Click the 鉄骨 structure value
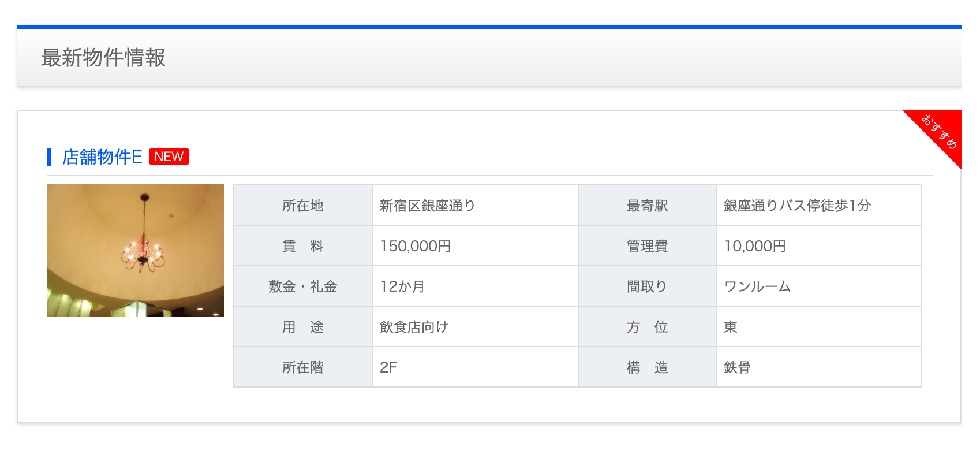This screenshot has height=454, width=980. 737,367
